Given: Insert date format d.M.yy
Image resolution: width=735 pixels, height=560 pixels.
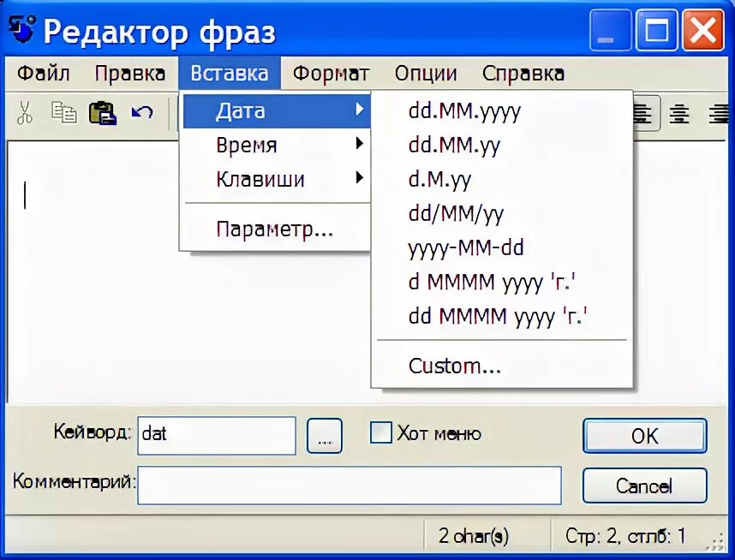Looking at the screenshot, I should (502, 180).
